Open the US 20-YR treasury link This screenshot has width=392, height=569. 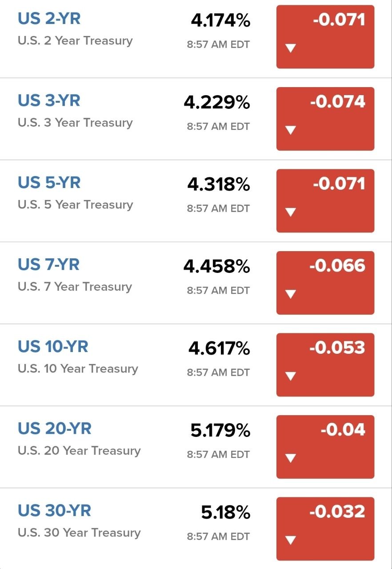click(55, 429)
